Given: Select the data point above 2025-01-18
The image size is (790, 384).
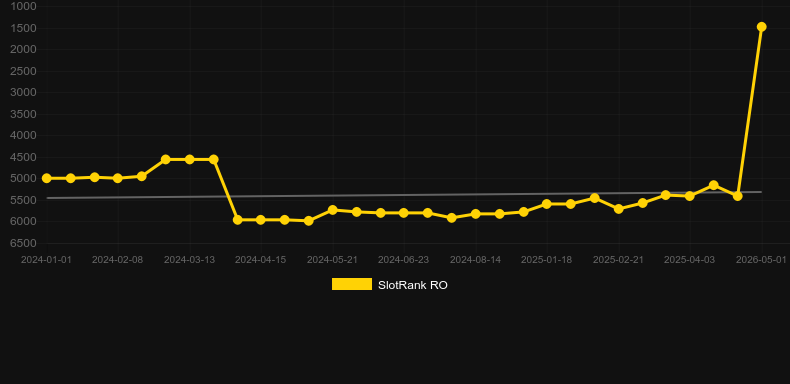Looking at the screenshot, I should click(547, 204).
